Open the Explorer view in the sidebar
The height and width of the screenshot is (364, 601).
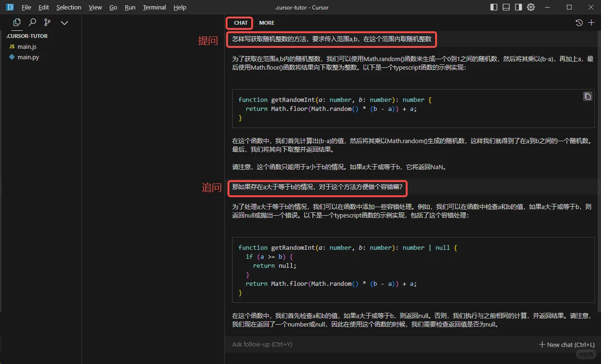tap(17, 22)
